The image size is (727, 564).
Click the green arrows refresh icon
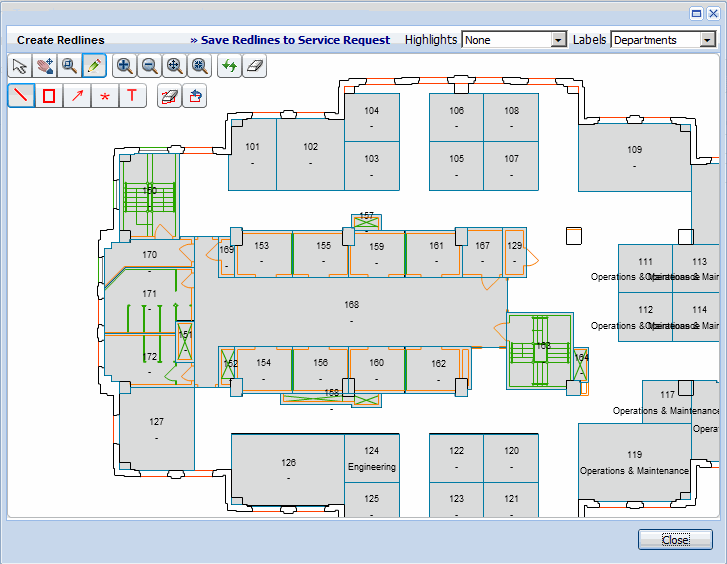tap(230, 66)
